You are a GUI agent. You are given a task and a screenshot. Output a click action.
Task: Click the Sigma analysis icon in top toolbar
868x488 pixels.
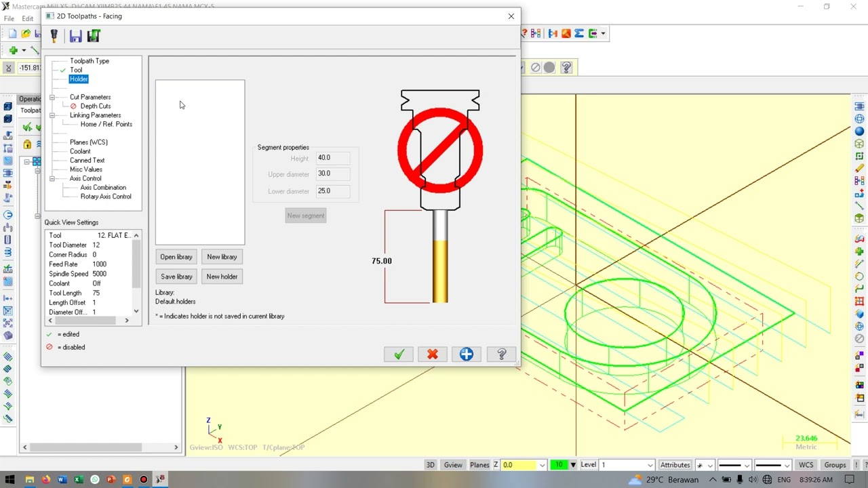coord(579,33)
